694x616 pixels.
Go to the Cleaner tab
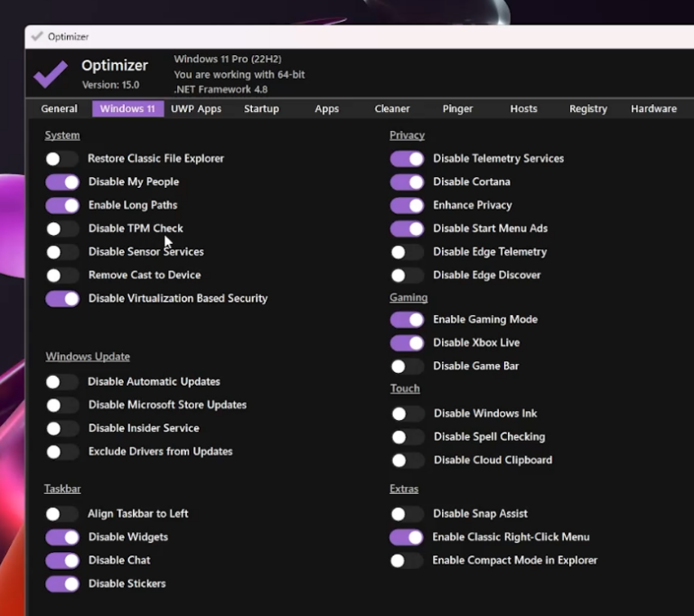coord(392,109)
